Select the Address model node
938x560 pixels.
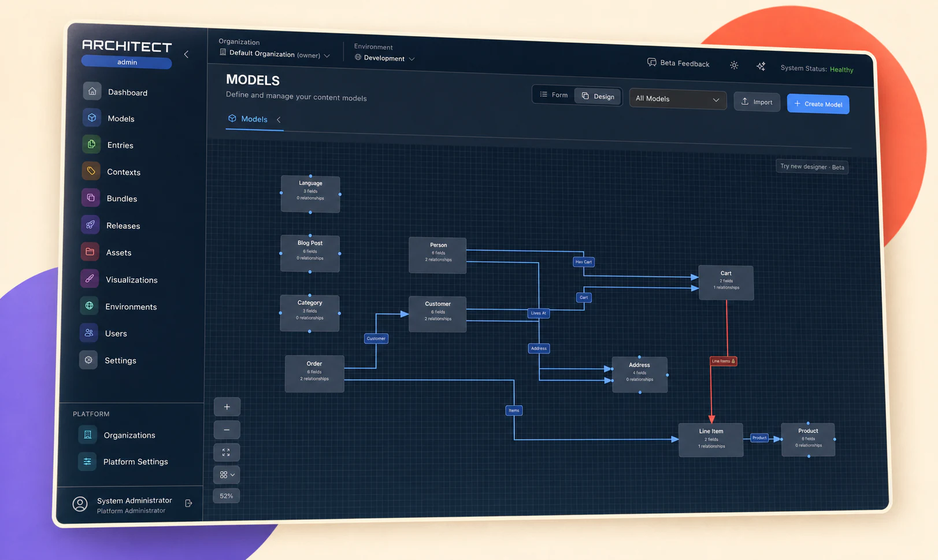tap(639, 374)
